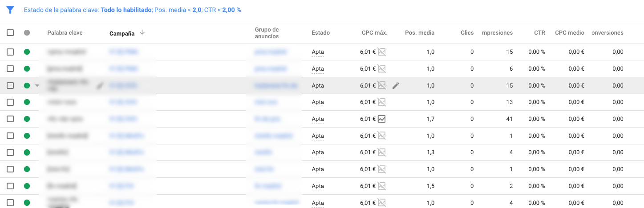Click the blue filter funnel icon
The width and height of the screenshot is (644, 208).
10,10
